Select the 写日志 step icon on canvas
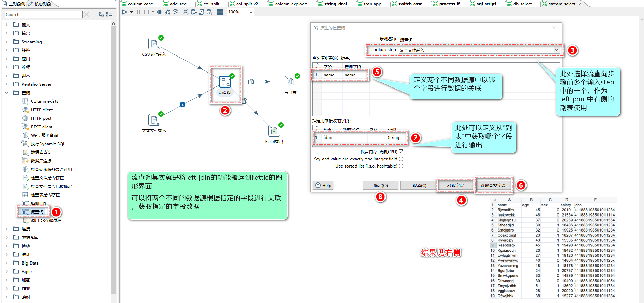 [290, 82]
